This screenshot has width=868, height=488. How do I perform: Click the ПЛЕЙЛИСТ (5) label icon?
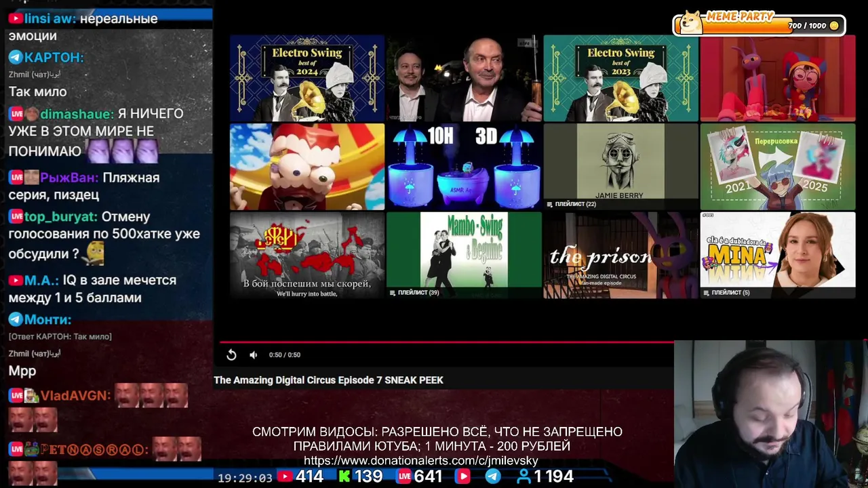point(707,293)
